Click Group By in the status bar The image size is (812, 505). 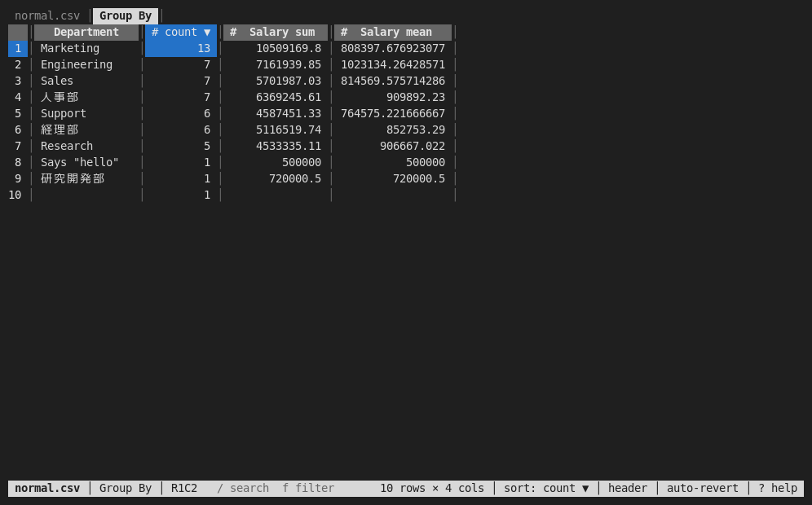[126, 489]
